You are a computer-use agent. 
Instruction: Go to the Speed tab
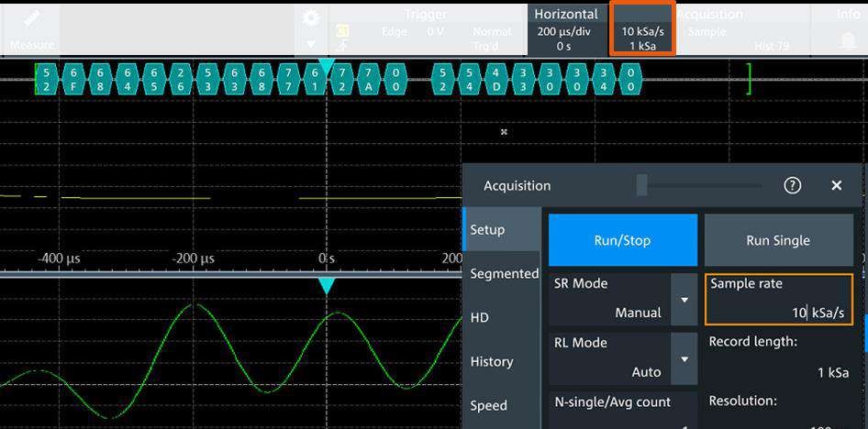[488, 405]
